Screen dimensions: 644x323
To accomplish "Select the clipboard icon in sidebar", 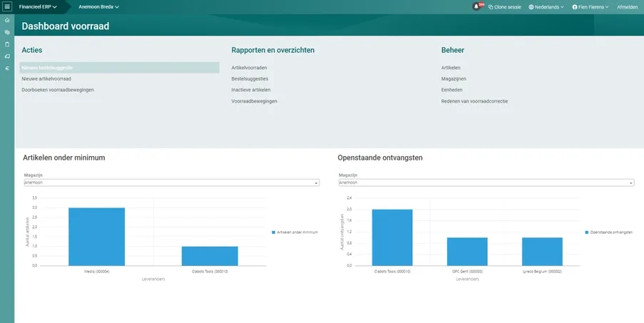I will [7, 44].
